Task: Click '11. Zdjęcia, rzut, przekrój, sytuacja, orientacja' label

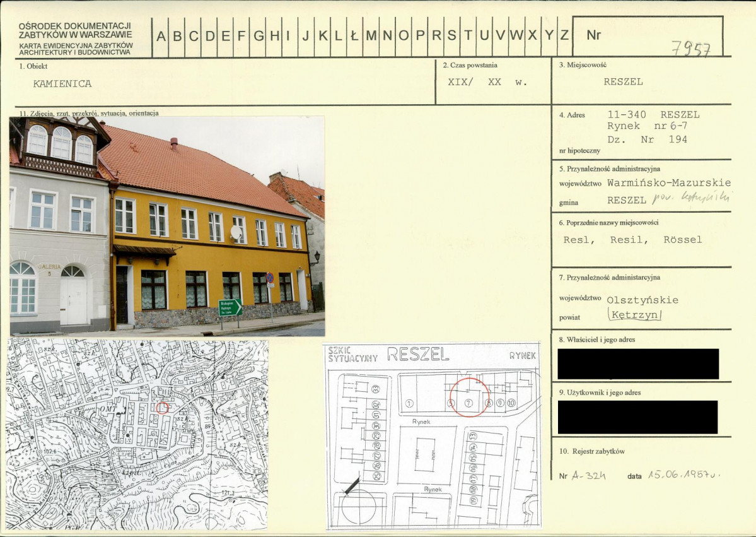Action: (x=89, y=114)
